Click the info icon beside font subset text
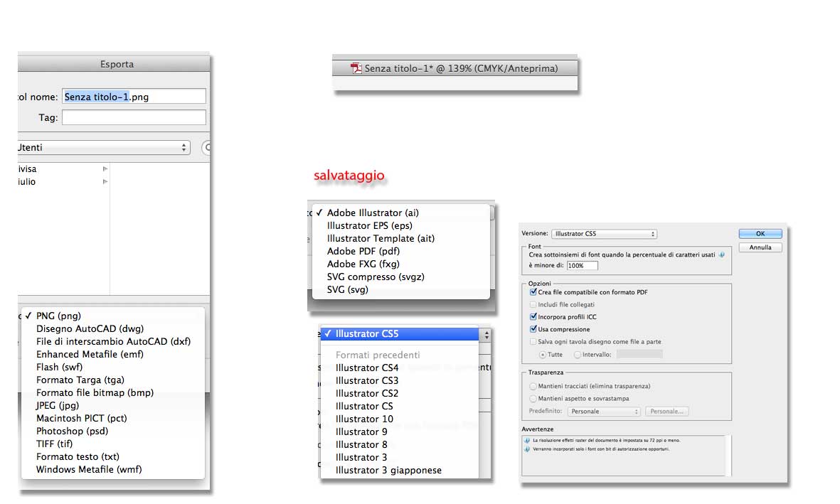 tap(722, 254)
